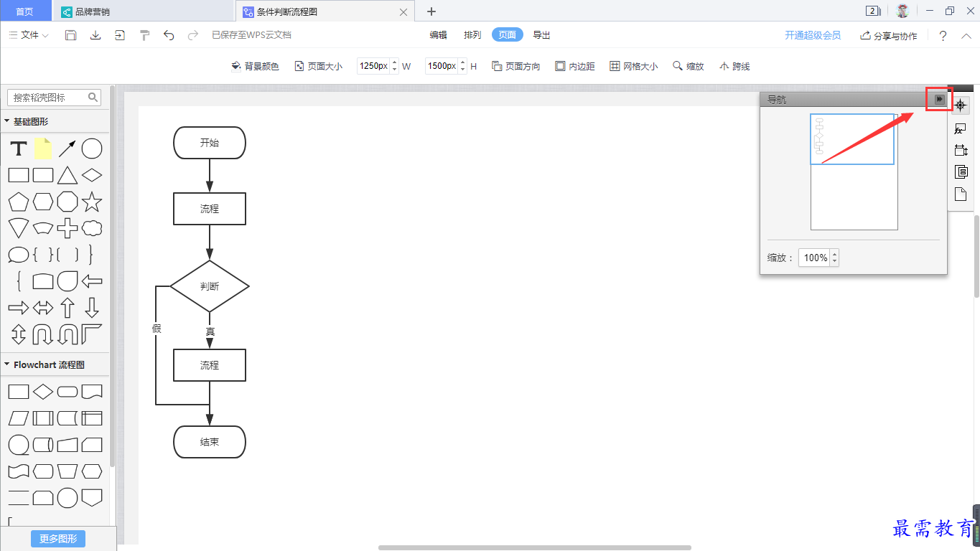Collapse the toolbar with the chevron
Image resolution: width=980 pixels, height=551 pixels.
click(x=966, y=35)
